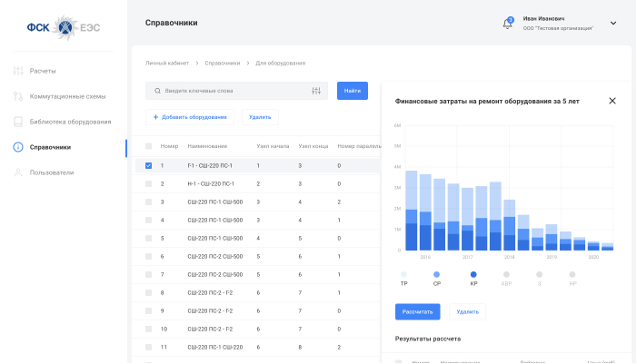Check the row 9 checkbox
Image resolution: width=637 pixels, height=364 pixels.
[149, 310]
